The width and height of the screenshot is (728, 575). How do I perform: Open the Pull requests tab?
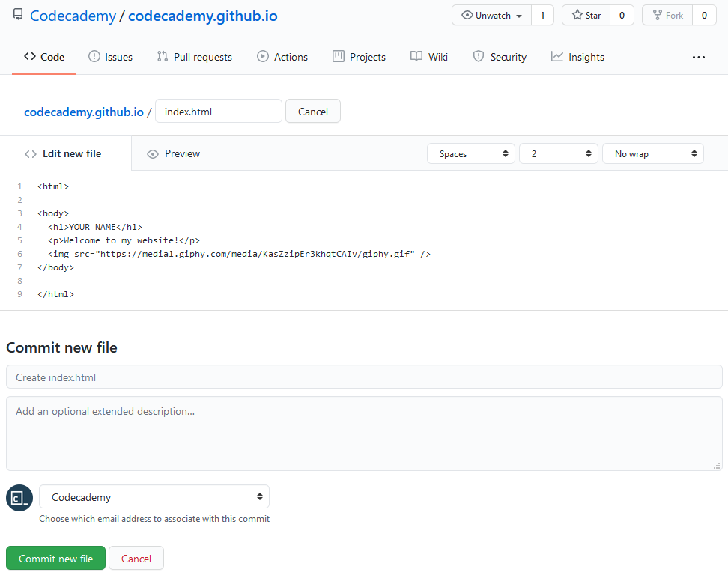[x=195, y=57]
